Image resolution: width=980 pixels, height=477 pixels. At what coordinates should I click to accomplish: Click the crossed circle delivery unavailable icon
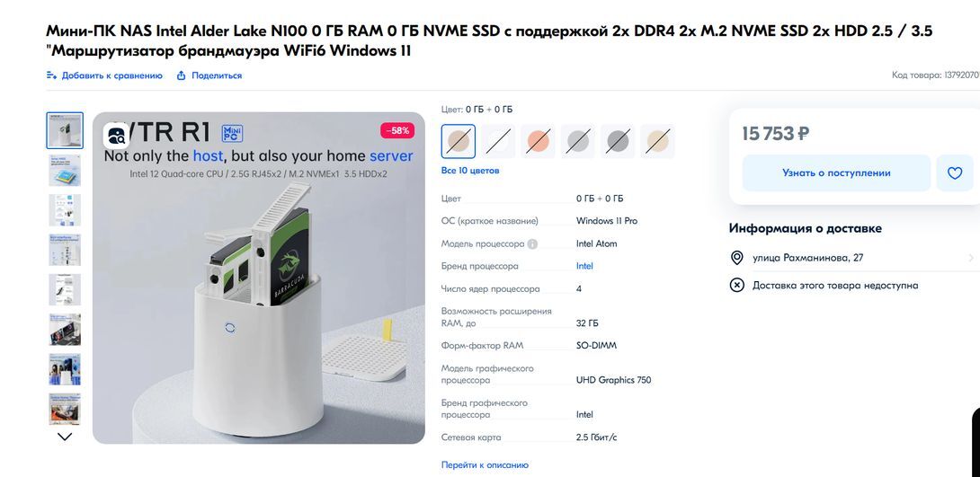click(x=737, y=286)
